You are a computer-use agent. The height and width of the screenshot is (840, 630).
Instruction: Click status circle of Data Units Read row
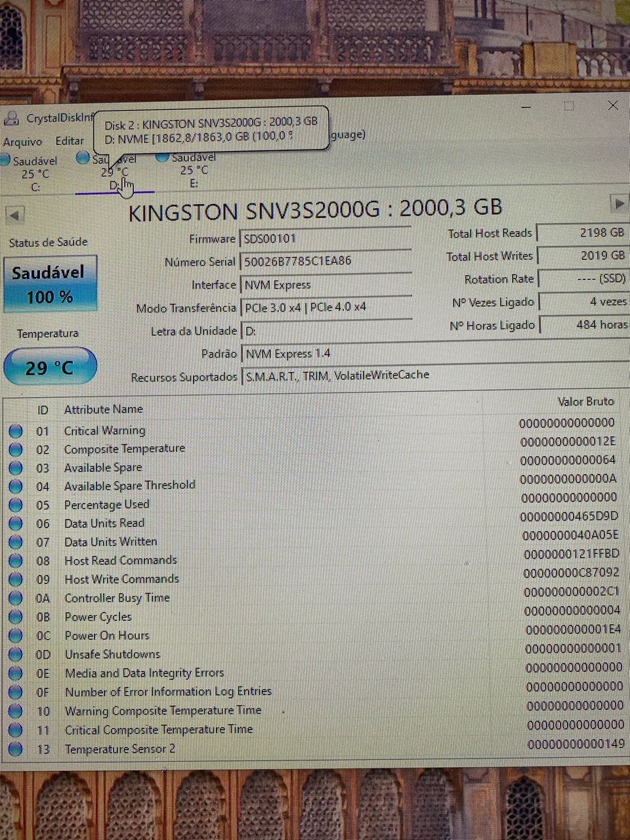(x=16, y=524)
